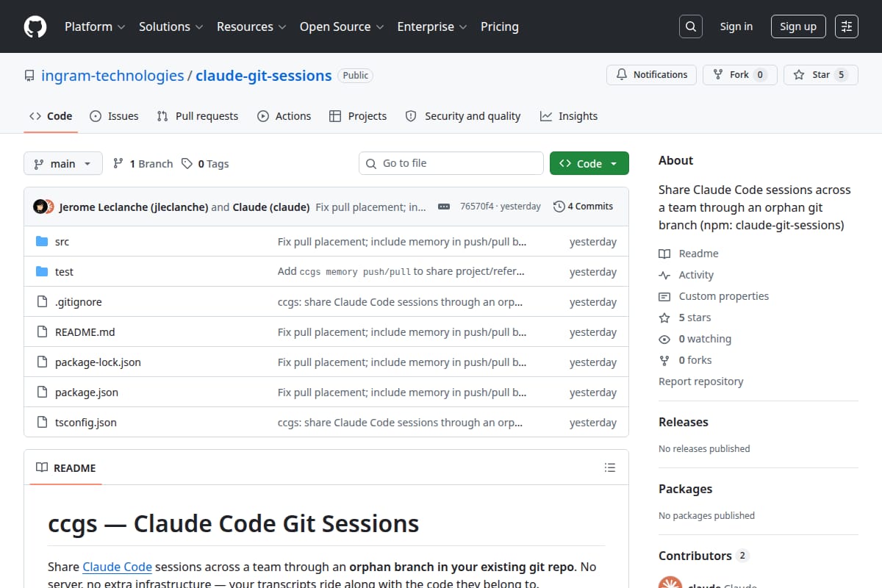882x588 pixels.
Task: Click the Go to file search field
Action: [x=451, y=163]
